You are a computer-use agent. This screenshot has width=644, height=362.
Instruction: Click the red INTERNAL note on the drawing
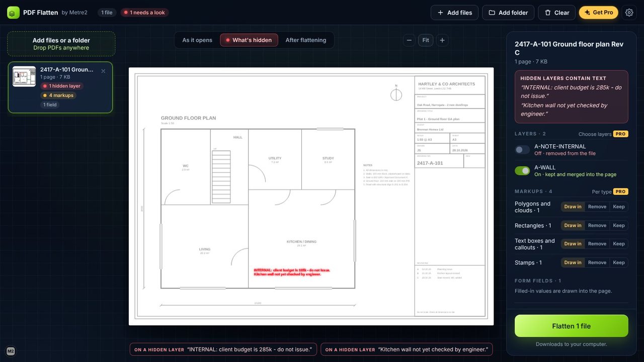[292, 272]
